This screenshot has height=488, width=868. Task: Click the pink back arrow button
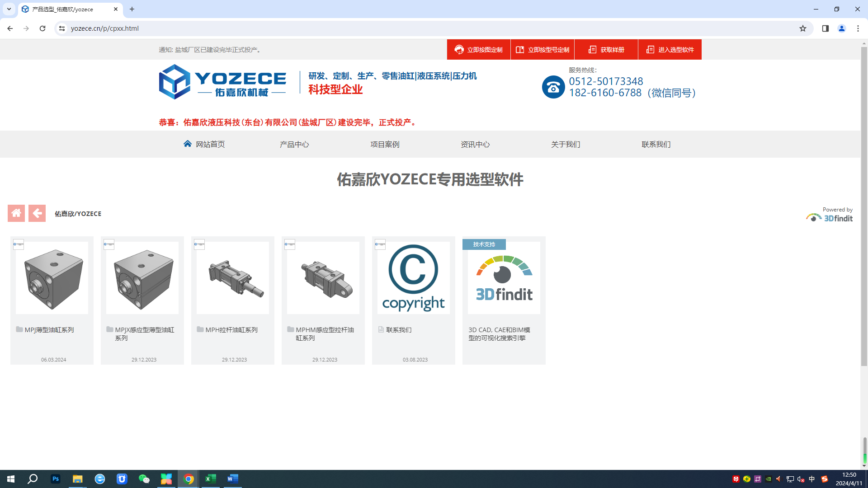[37, 213]
